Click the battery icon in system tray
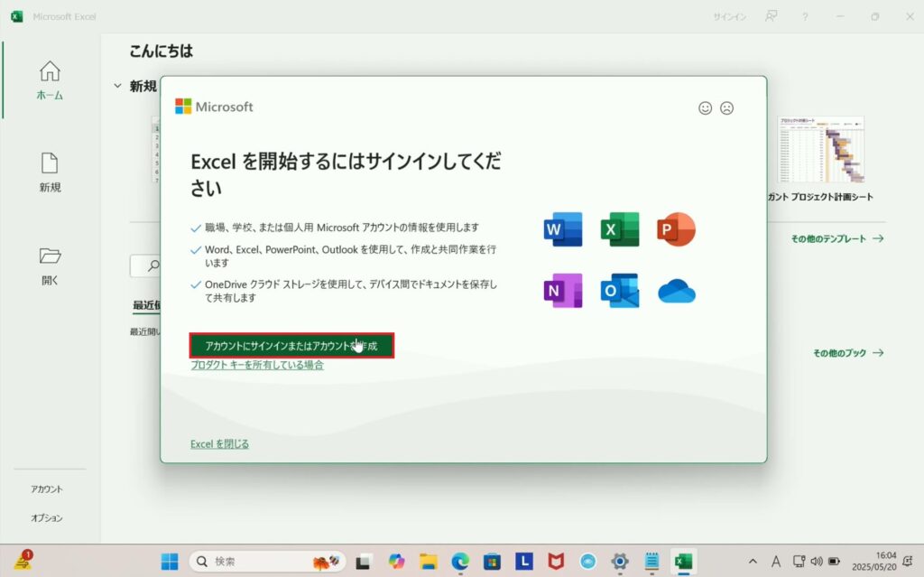This screenshot has height=577, width=924. (x=834, y=561)
